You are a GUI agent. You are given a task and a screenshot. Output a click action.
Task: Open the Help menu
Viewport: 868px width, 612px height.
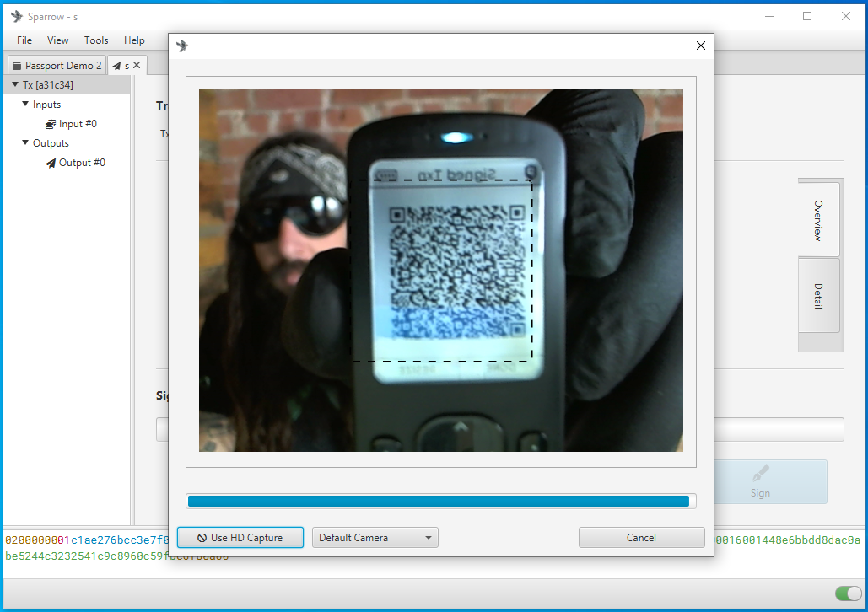pyautogui.click(x=134, y=40)
